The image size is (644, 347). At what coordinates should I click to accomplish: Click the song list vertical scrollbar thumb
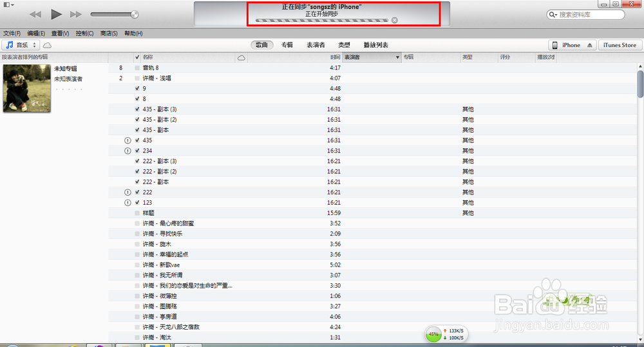[x=640, y=84]
